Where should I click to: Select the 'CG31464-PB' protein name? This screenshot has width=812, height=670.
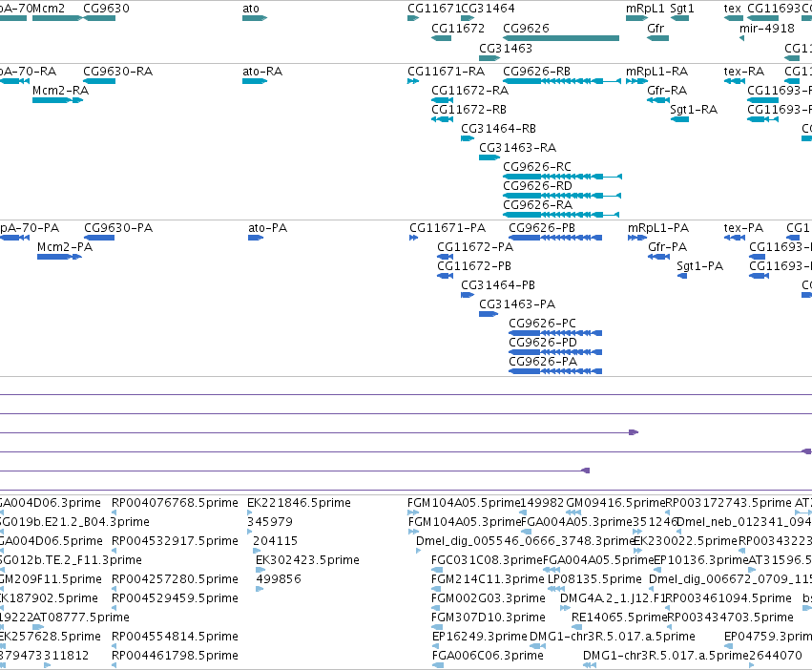coord(498,285)
